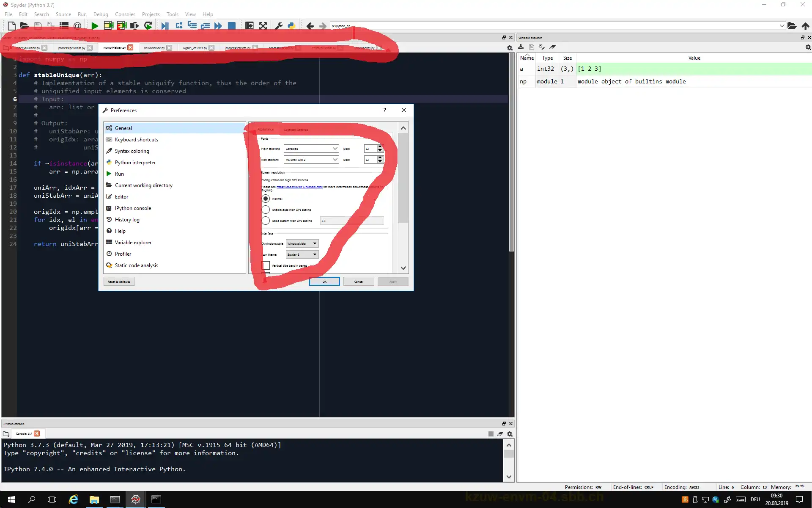Click the Debug file step icon
Screen dimensions: 812x508
(165, 26)
